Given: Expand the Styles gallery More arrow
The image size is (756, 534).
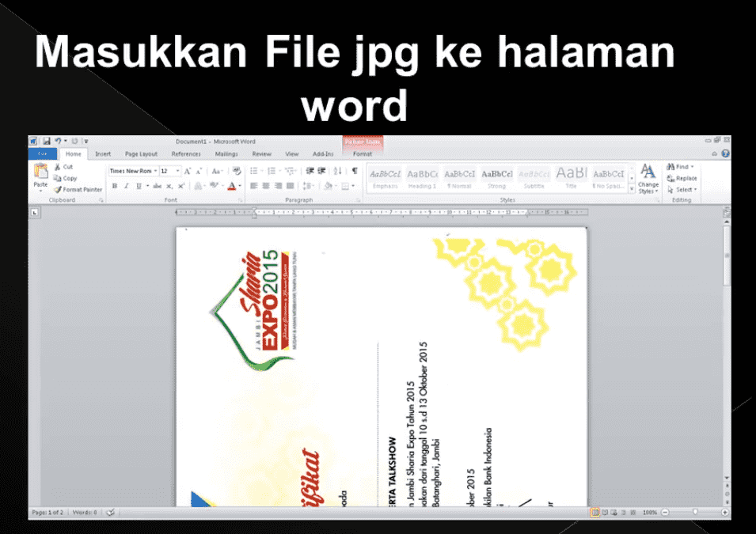Looking at the screenshot, I should [632, 189].
